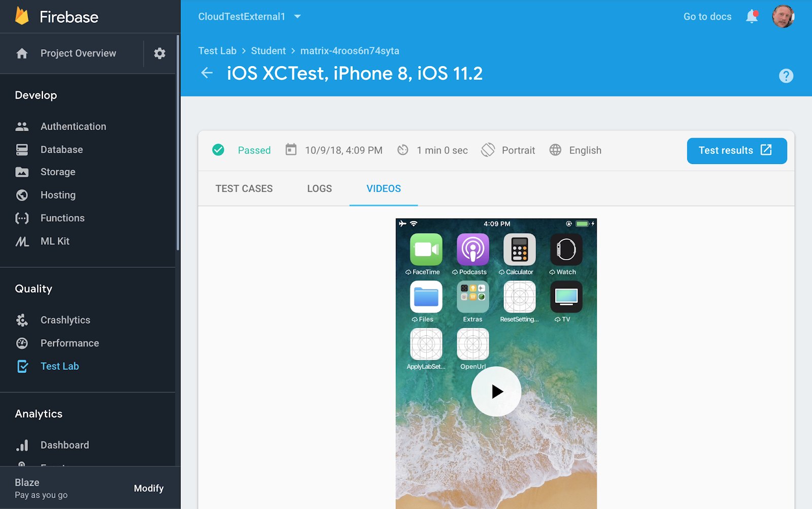
Task: Click the notifications bell
Action: pos(752,17)
